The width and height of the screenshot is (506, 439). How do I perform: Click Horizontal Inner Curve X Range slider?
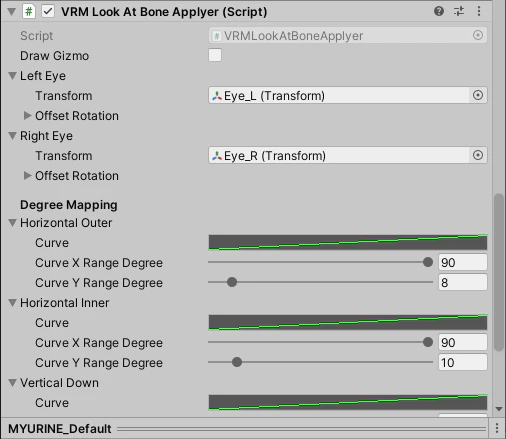click(x=321, y=342)
